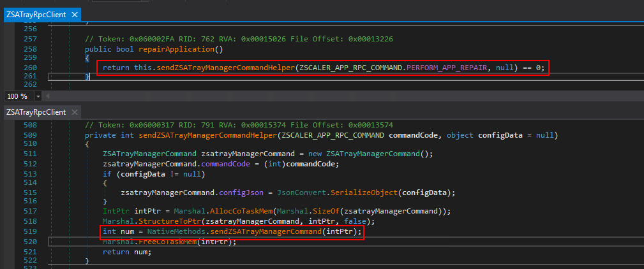This screenshot has height=269, width=644.
Task: Click the repairApplication method name
Action: [x=177, y=49]
